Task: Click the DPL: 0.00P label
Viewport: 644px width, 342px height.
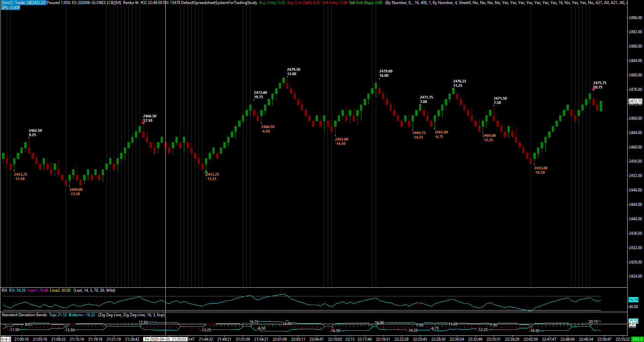Action: point(10,8)
